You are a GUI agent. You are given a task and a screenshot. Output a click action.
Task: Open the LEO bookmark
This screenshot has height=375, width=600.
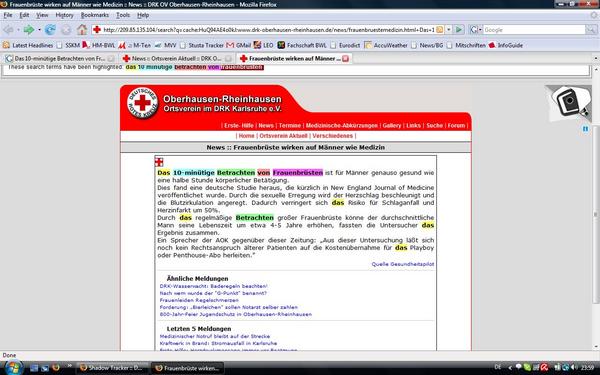(x=263, y=45)
